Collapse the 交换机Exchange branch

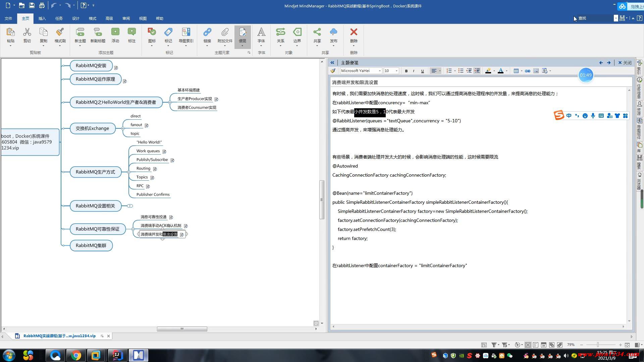tap(123, 128)
